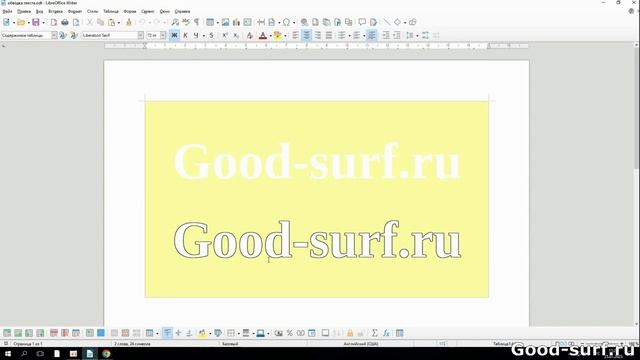Open the Справка menu
Viewport: 640px width, 360px height.
coord(182,11)
